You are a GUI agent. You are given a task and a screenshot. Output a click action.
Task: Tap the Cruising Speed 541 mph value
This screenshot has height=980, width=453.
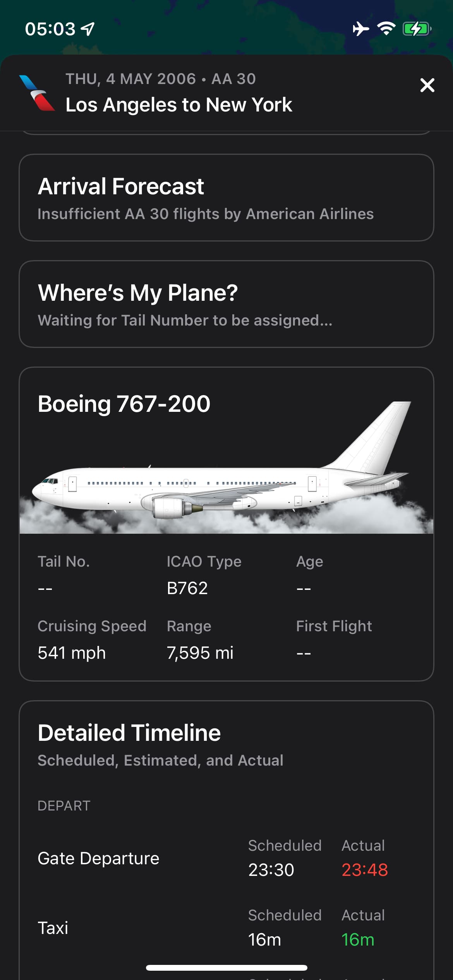coord(72,653)
